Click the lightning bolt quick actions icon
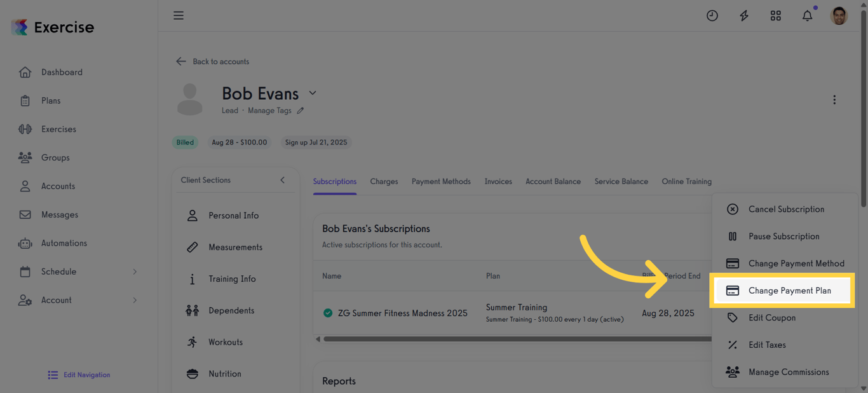Image resolution: width=868 pixels, height=393 pixels. point(744,16)
